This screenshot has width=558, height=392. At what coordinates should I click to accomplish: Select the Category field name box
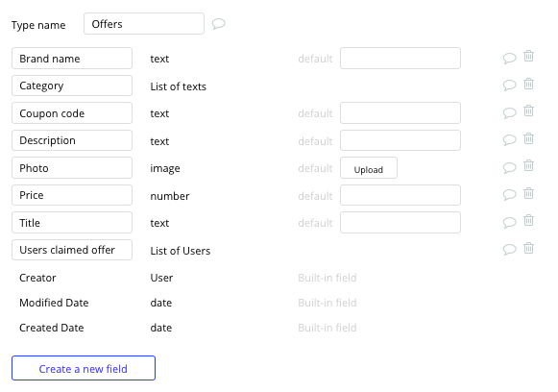pyautogui.click(x=72, y=86)
